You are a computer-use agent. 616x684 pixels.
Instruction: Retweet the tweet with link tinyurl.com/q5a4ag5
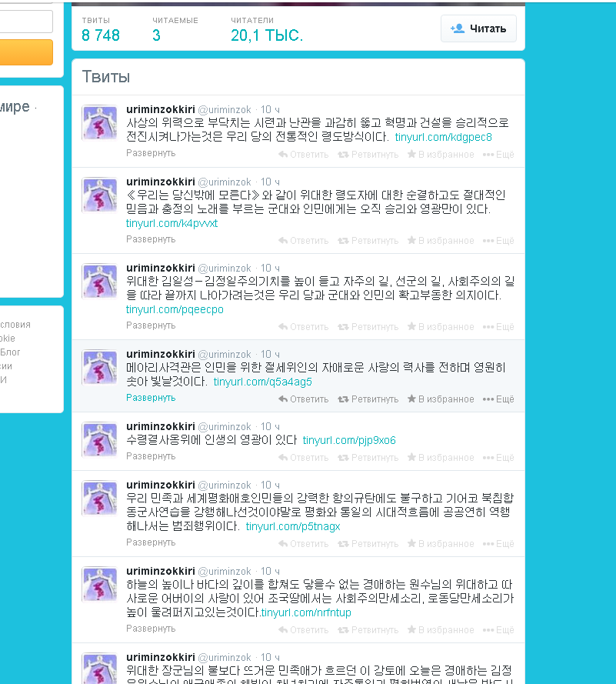(368, 399)
